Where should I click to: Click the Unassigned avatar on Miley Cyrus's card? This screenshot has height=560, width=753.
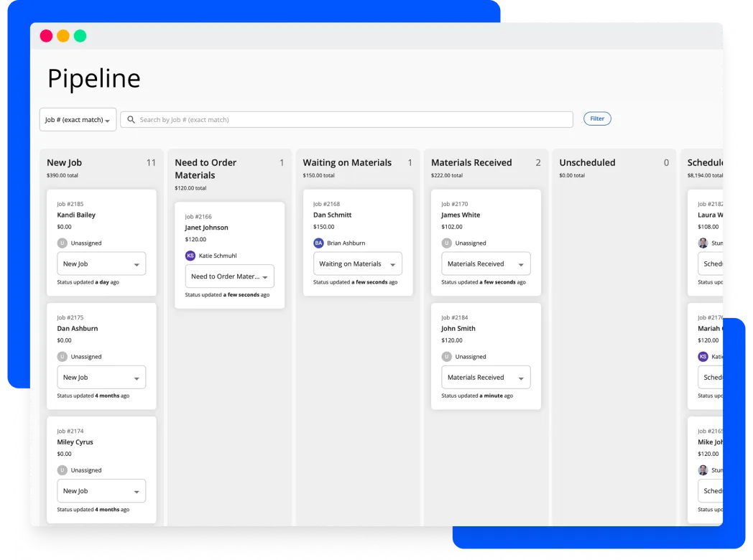tap(63, 470)
